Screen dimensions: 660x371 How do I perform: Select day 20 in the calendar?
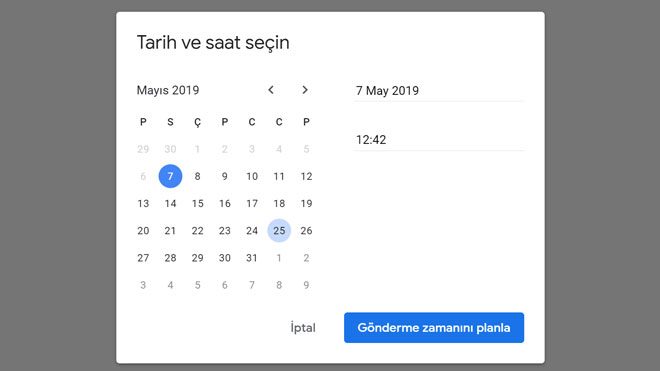tap(143, 230)
